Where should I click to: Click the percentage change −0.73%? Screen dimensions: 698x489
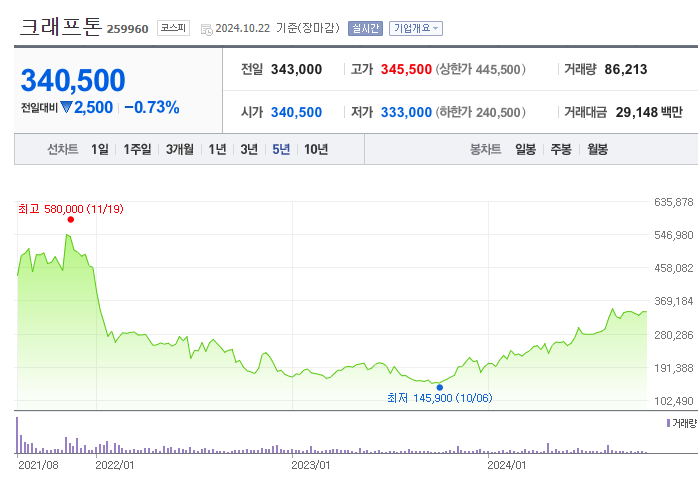coord(152,107)
